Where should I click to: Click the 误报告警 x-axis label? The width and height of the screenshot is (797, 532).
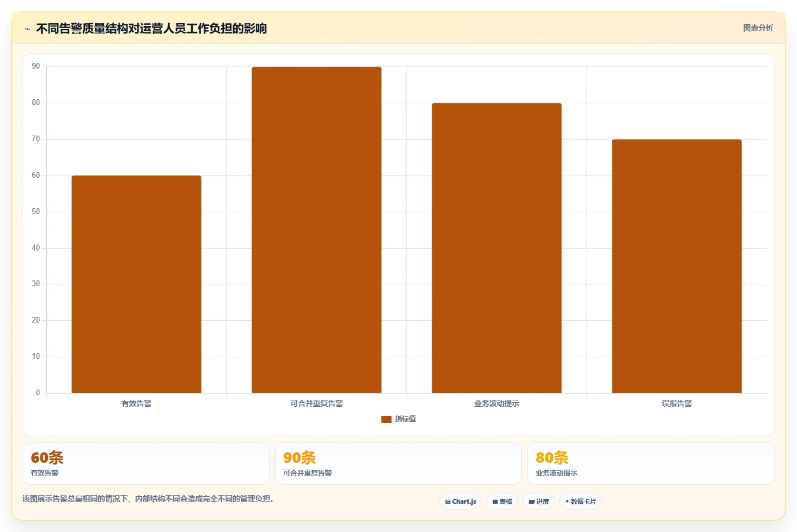[x=676, y=403]
